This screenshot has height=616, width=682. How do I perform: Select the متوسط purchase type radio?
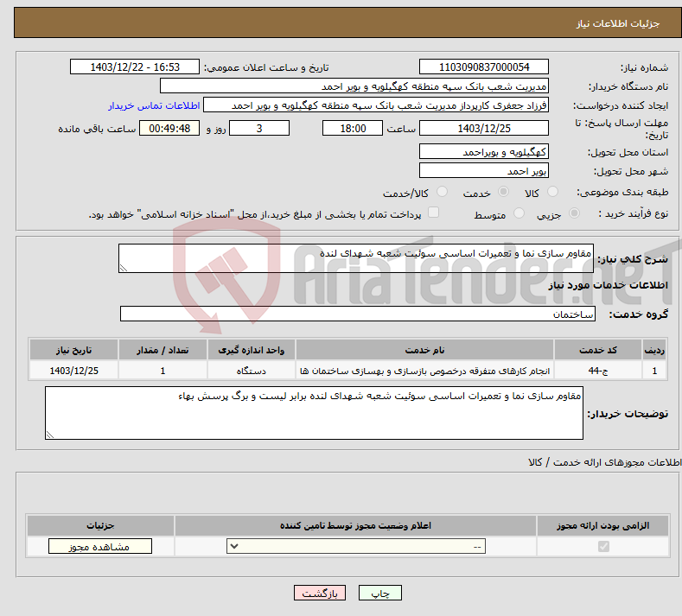tap(519, 213)
